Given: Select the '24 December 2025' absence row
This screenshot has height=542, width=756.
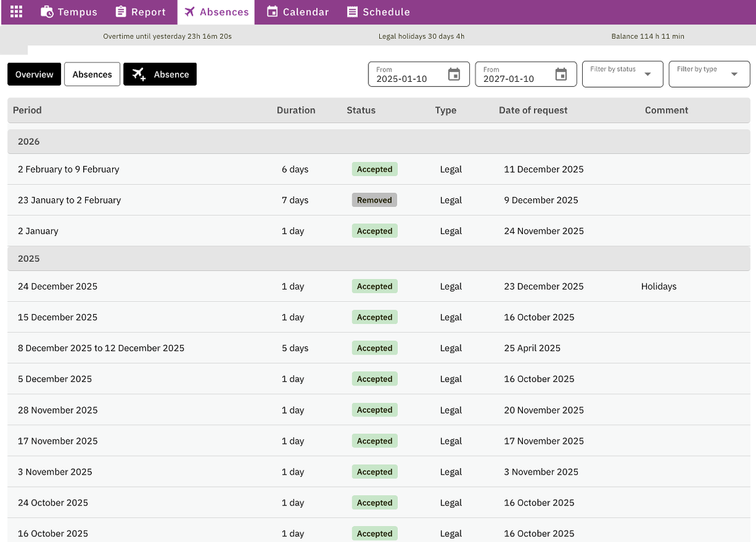Looking at the screenshot, I should click(x=379, y=286).
